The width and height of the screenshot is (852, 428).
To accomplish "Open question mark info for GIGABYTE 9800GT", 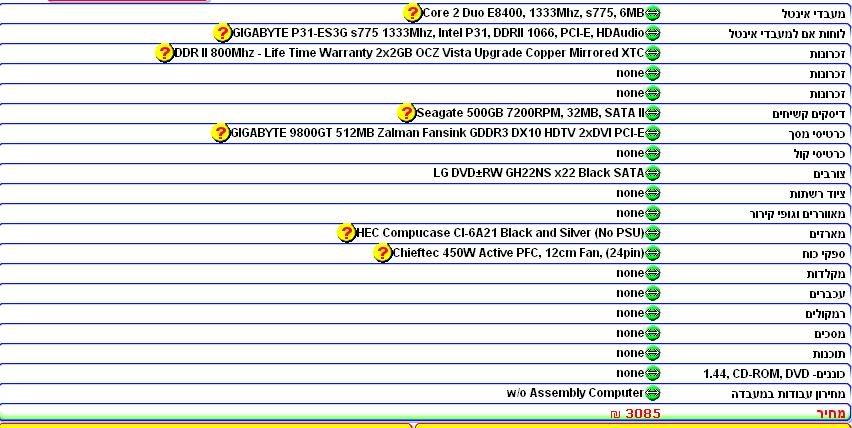I will pos(220,133).
